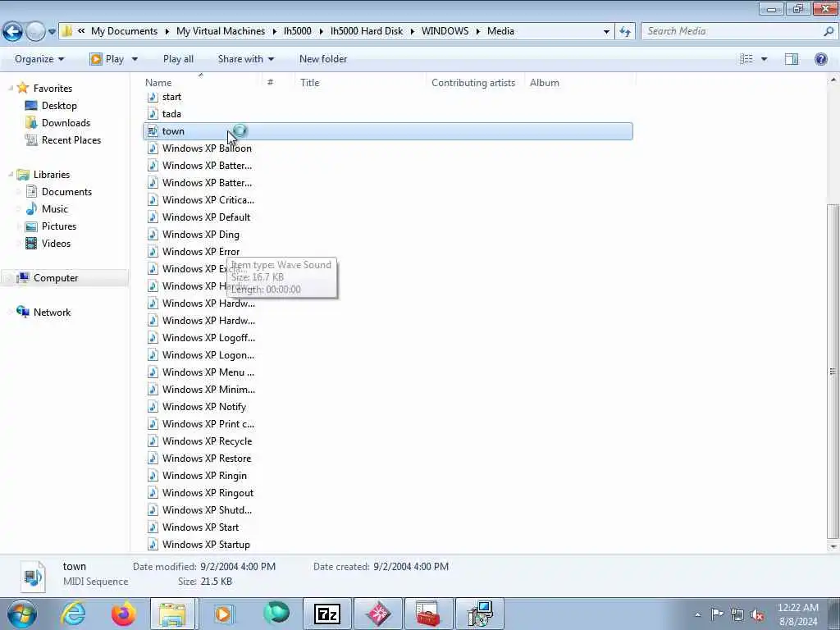Select the Windows XP Ding file icon
840x630 pixels.
click(153, 234)
